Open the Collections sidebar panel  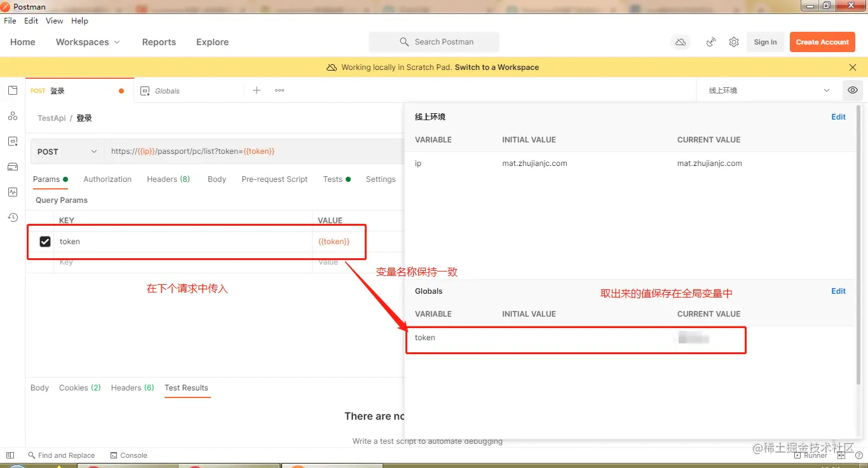pyautogui.click(x=13, y=90)
